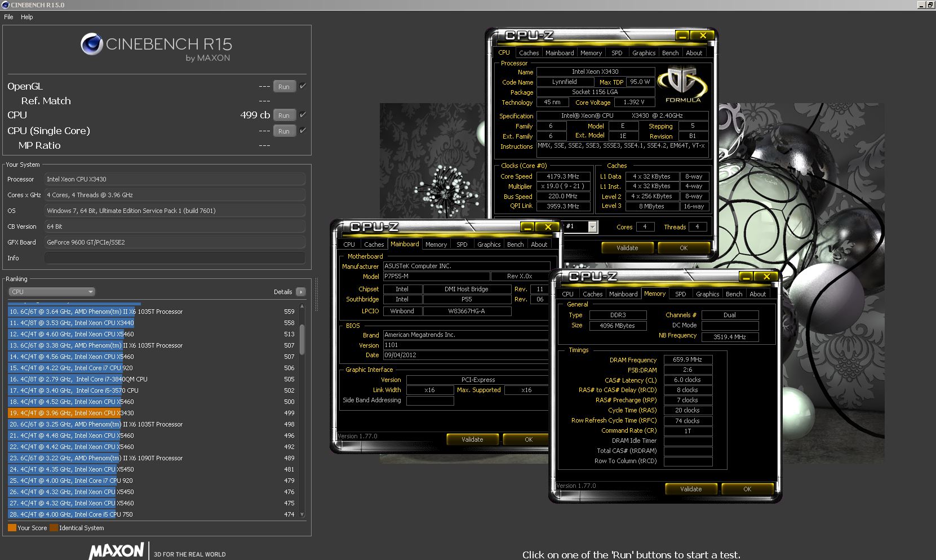Screen dimensions: 936x560
Task: Click the Processor field showing Intel Xeon CPU X3430
Action: (x=175, y=179)
